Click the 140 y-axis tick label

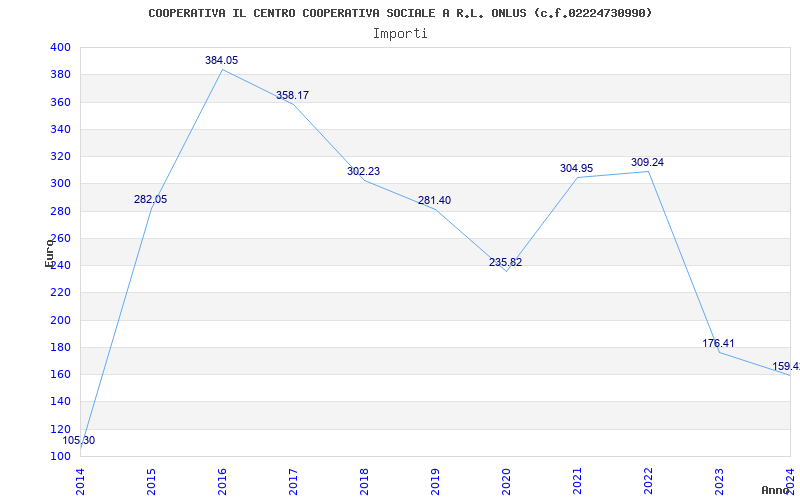point(60,402)
